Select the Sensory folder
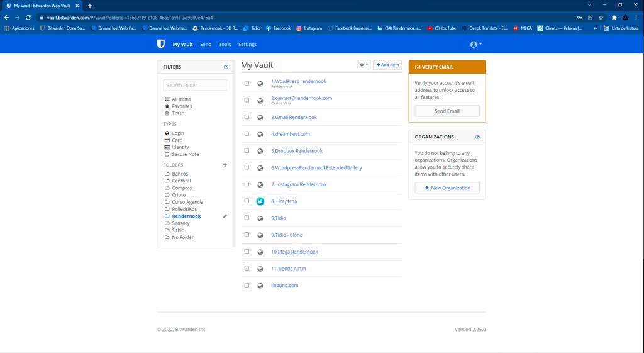The height and width of the screenshot is (353, 644). coord(180,223)
